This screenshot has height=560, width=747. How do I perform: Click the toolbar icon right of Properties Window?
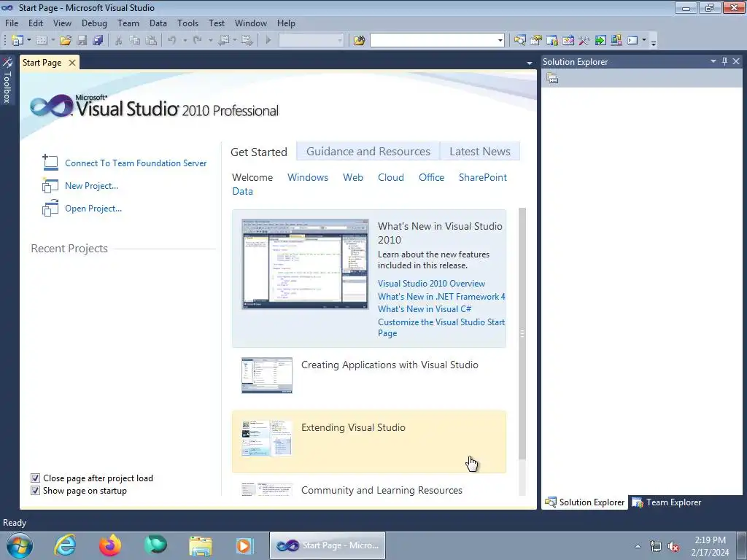tap(552, 41)
